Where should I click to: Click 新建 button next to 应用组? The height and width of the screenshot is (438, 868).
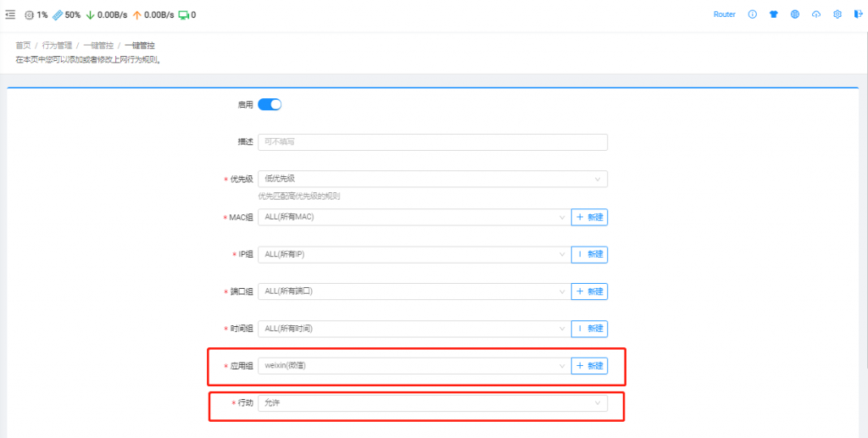590,365
